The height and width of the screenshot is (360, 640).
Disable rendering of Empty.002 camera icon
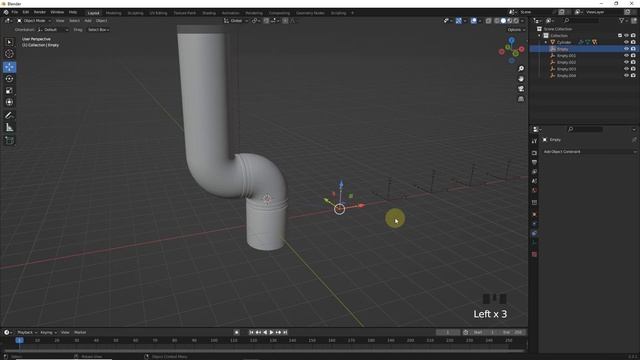pos(633,62)
